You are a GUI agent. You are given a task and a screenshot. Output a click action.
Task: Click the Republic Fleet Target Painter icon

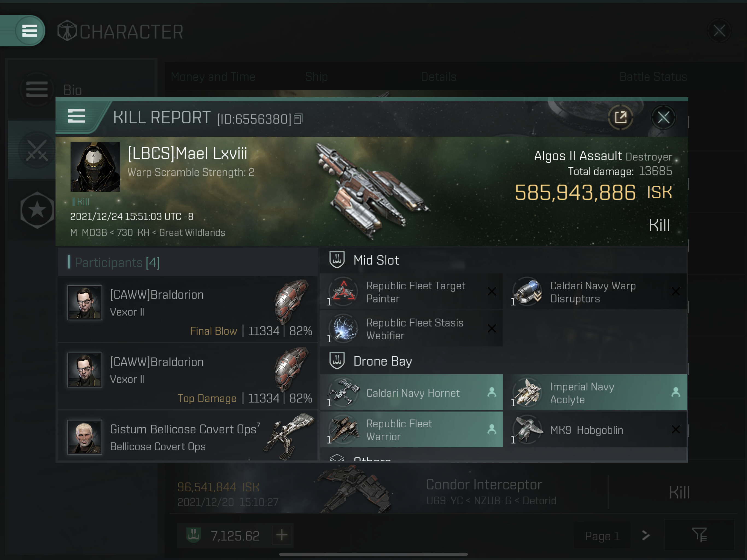(343, 291)
